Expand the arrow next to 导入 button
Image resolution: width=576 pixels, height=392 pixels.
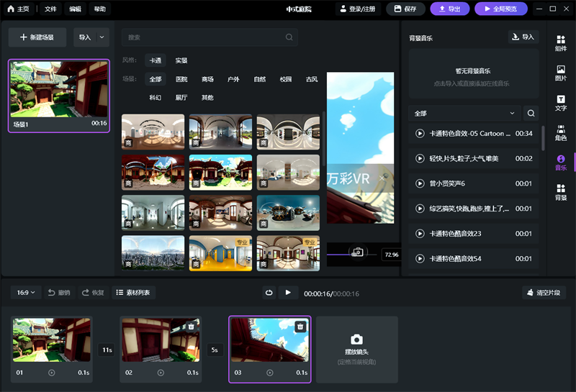coord(102,37)
